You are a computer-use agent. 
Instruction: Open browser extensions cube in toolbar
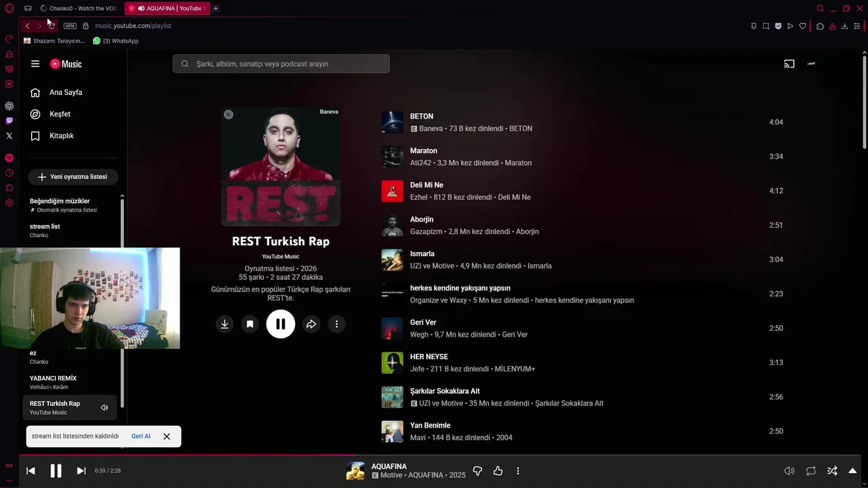coord(820,26)
